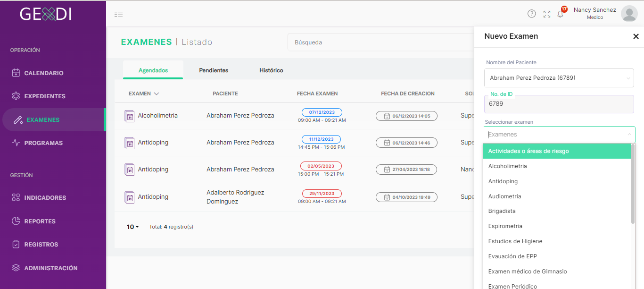Click the exam icon in Adalberto Rodriguez's row
The height and width of the screenshot is (289, 644).
click(130, 197)
